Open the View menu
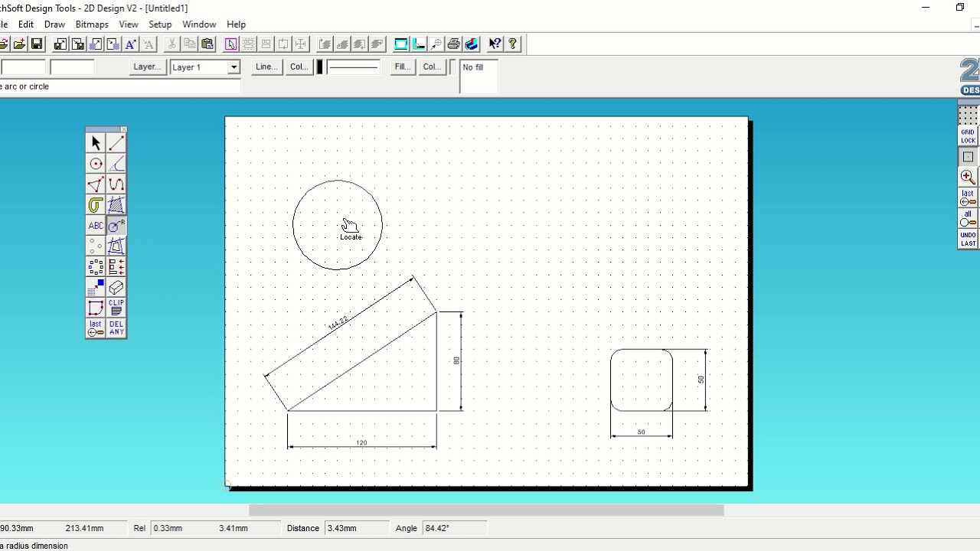The width and height of the screenshot is (980, 551). click(129, 24)
